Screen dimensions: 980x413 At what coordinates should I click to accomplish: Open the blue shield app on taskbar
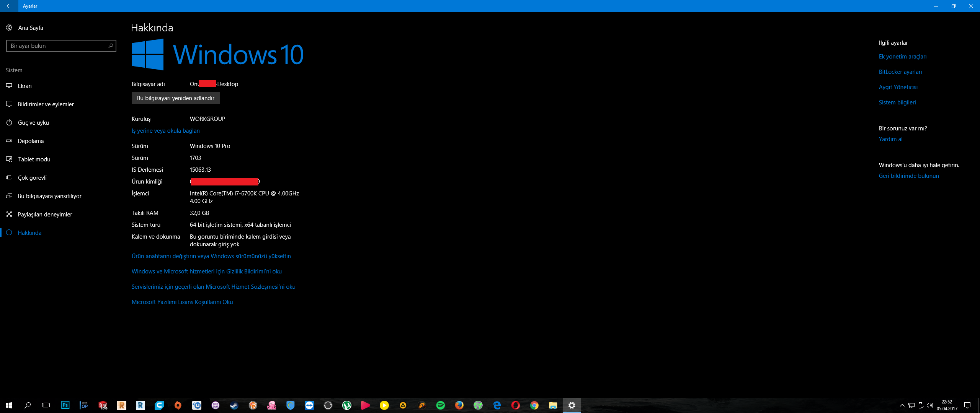pyautogui.click(x=291, y=405)
